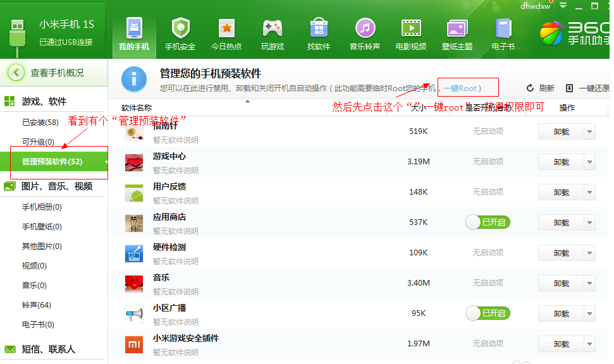614x364 pixels.
Task: Toggle off 小区广播 auto-start switch
Action: [x=488, y=313]
